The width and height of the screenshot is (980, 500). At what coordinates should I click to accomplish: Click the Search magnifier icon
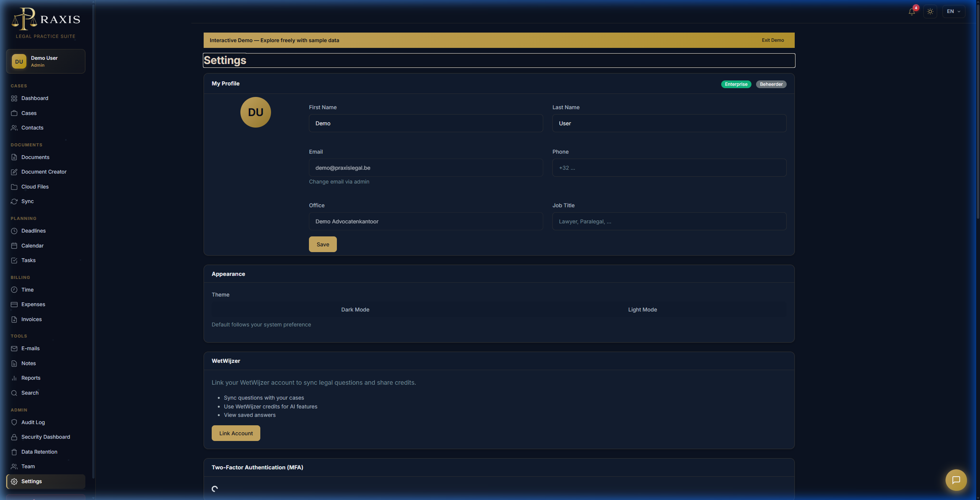(14, 393)
